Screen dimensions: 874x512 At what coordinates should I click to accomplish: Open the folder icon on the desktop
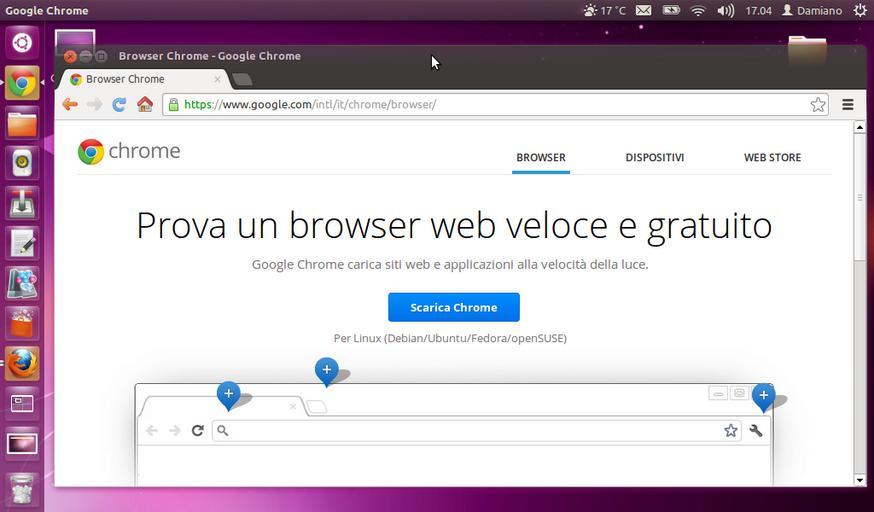(807, 51)
